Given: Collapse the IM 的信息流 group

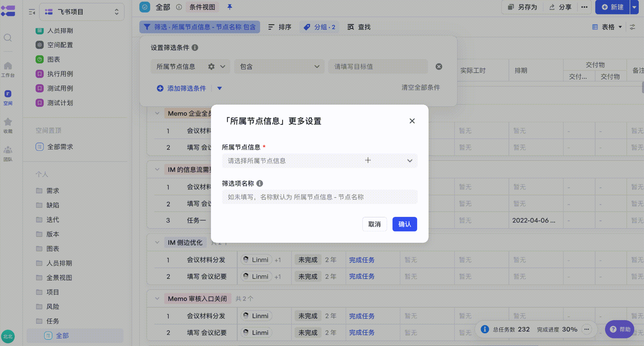Looking at the screenshot, I should tap(157, 169).
